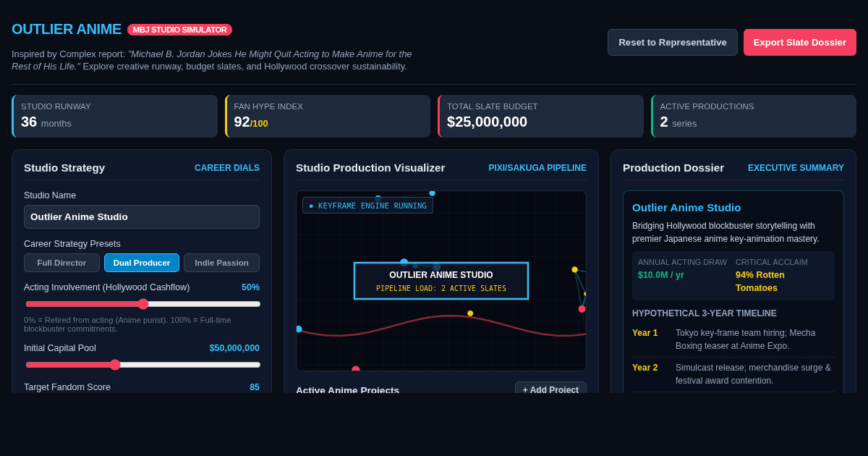Add a new anime project
Viewport: 868px width, 456px height.
click(x=550, y=389)
